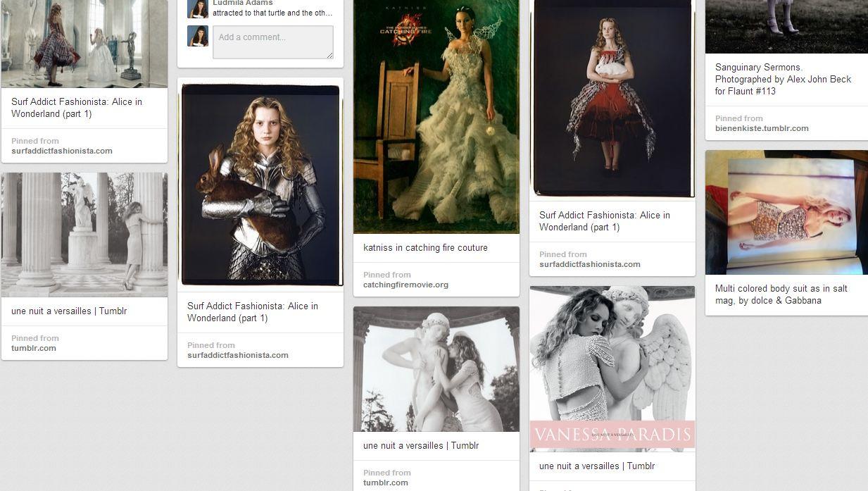The width and height of the screenshot is (868, 491).
Task: Open Ludmila Adams commenter avatar
Action: (x=198, y=8)
